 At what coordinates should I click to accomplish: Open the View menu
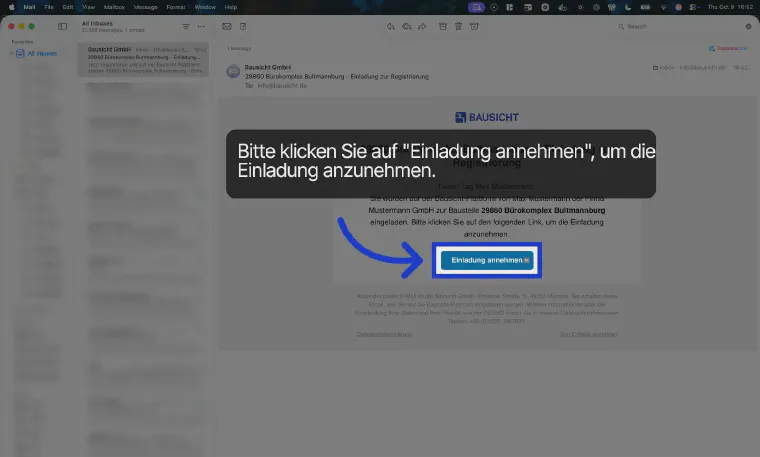(x=89, y=7)
